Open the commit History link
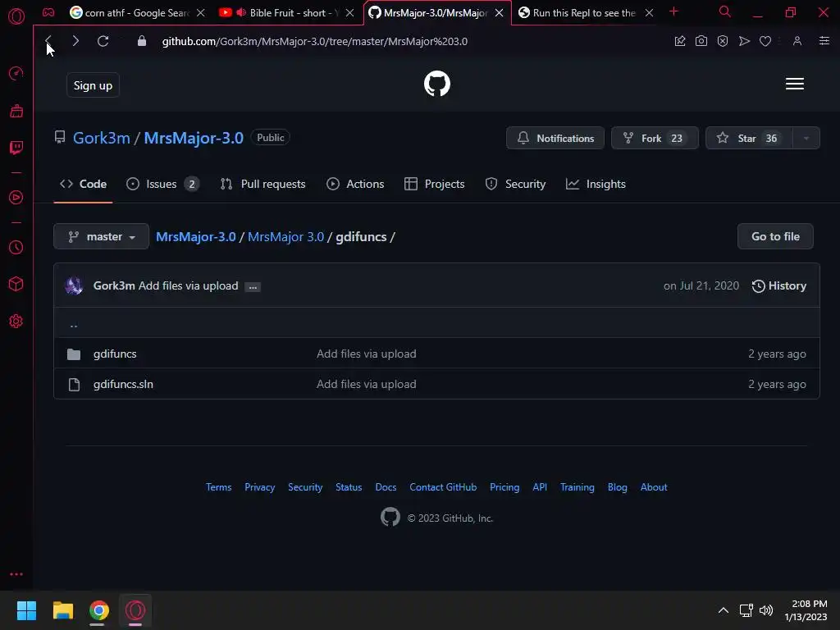840x630 pixels. 779,285
